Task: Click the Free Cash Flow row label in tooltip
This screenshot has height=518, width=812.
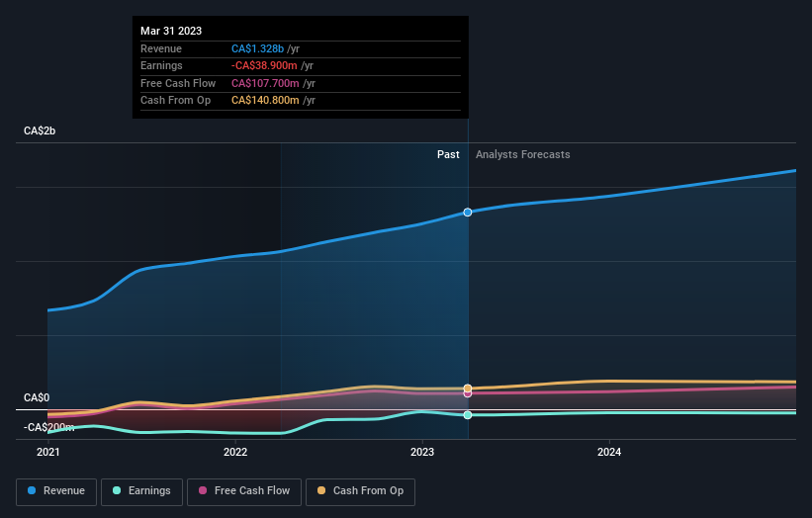Action: (178, 83)
